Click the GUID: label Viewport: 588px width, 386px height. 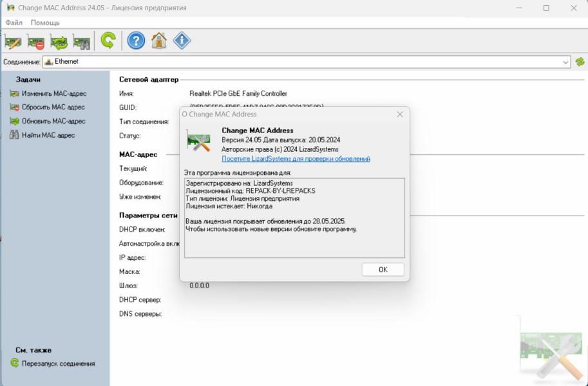point(128,107)
